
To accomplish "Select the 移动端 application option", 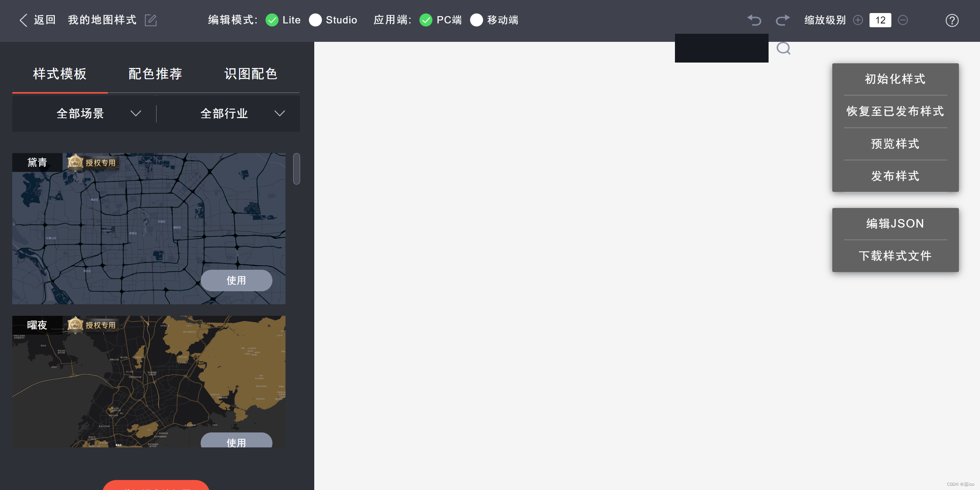I will coord(476,20).
